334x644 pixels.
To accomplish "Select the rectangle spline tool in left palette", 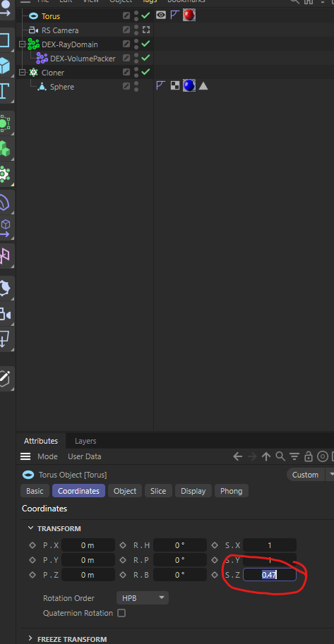I will coord(4,40).
